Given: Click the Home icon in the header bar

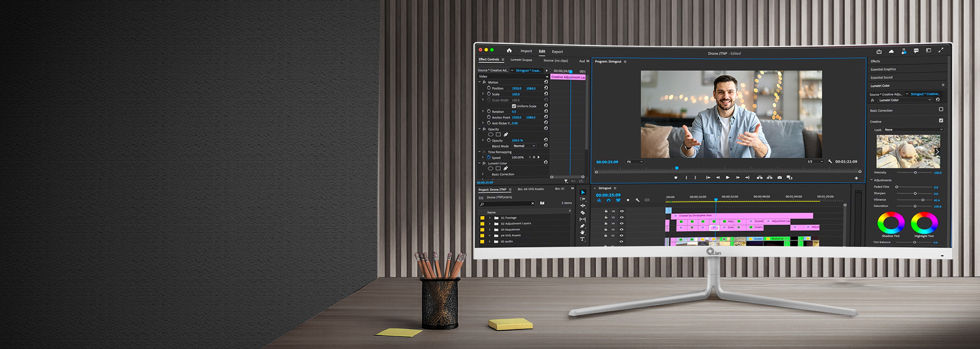Looking at the screenshot, I should 509,51.
